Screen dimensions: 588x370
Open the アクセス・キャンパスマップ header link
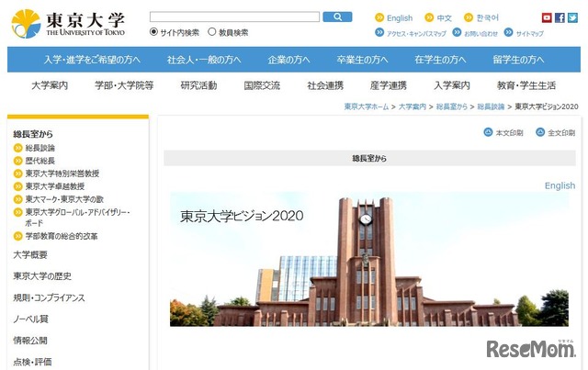(416, 33)
